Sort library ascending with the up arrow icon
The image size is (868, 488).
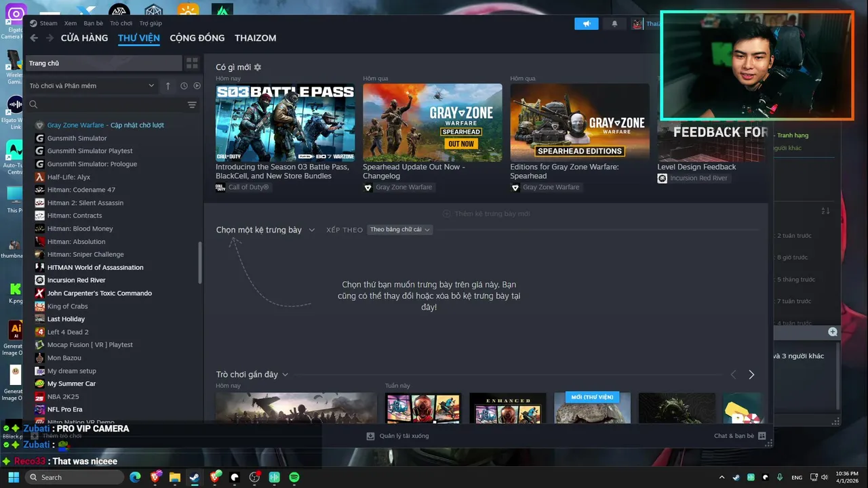click(168, 86)
